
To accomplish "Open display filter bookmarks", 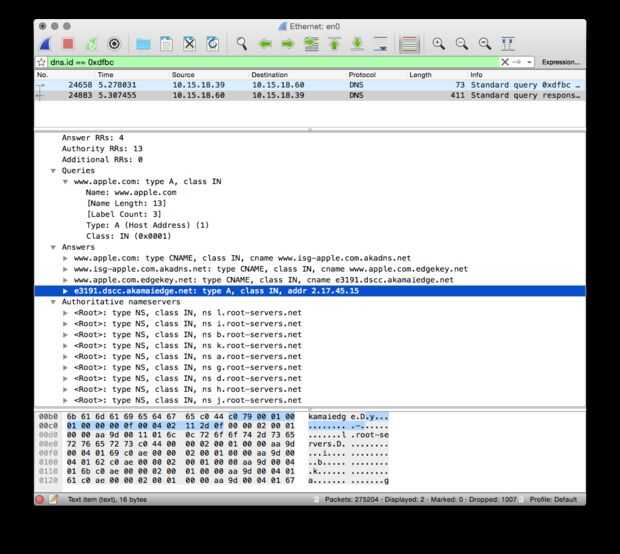I will [x=41, y=62].
